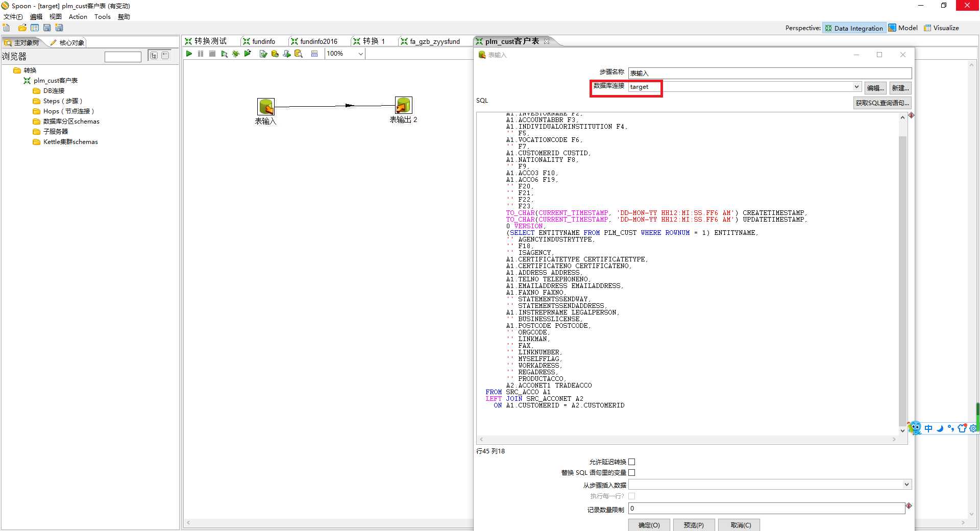Run the transformation with green play icon

(189, 54)
